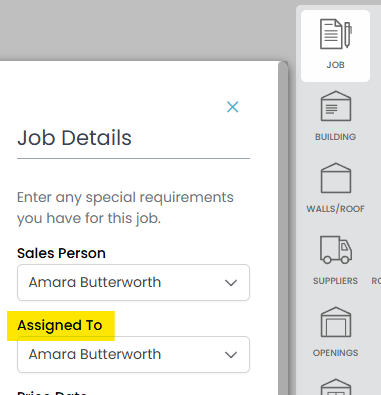The width and height of the screenshot is (381, 395).
Task: Open the JOB document-and-pen icon
Action: (335, 34)
